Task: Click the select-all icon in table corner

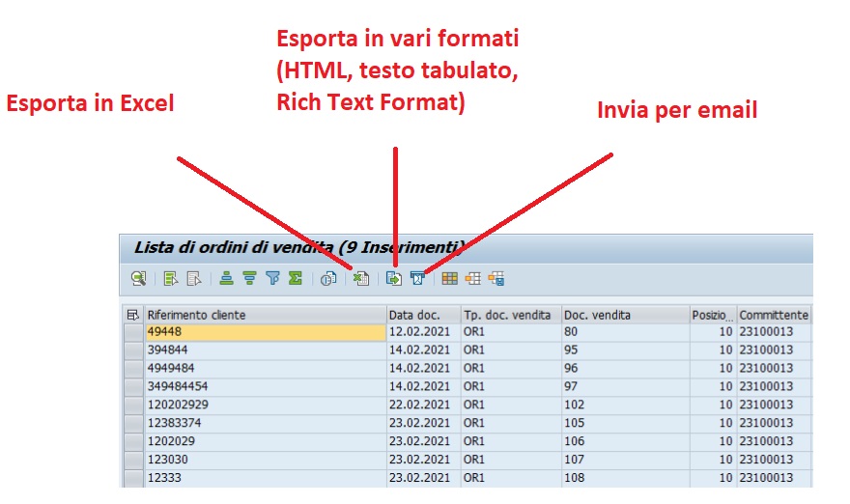Action: tap(133, 315)
